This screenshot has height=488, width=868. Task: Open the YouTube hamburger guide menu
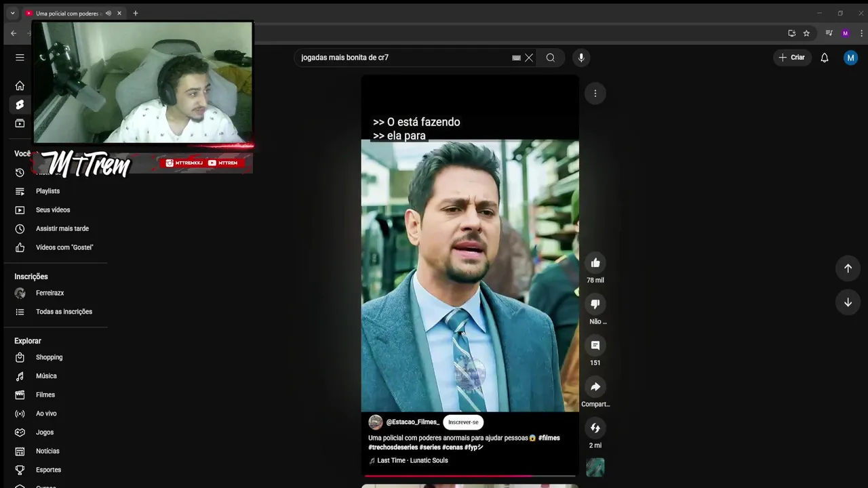(x=20, y=58)
